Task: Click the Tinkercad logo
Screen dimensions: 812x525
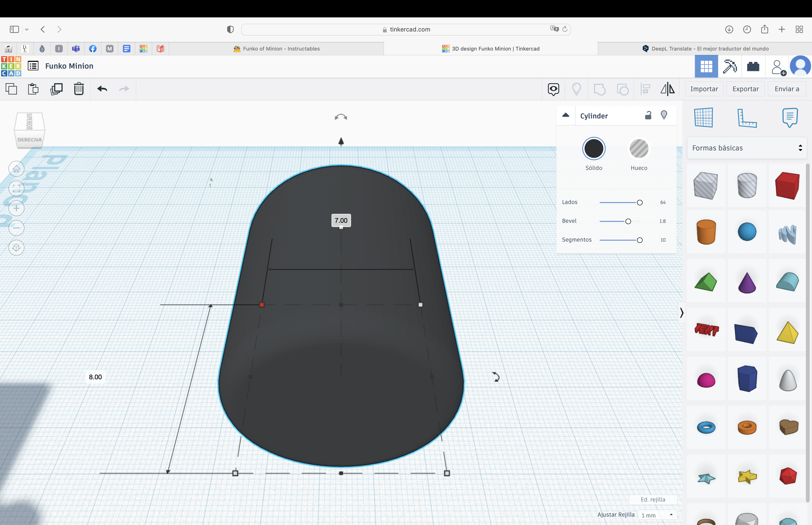Action: (x=11, y=66)
